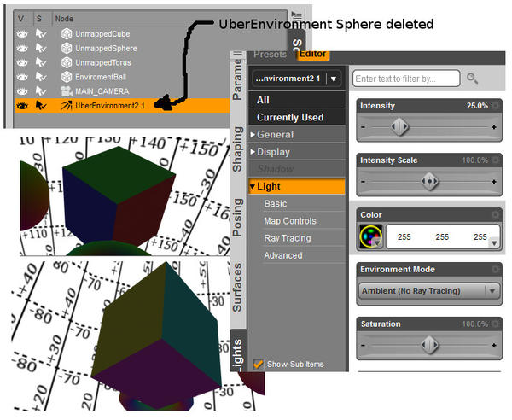Open Color property settings gear
Image resolution: width=512 pixels, height=420 pixels.
[496, 214]
